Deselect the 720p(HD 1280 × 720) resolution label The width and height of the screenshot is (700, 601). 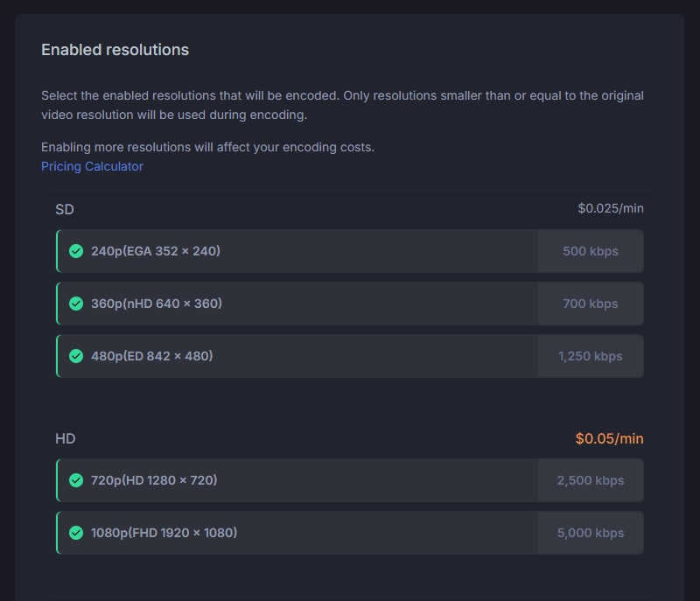click(x=154, y=480)
